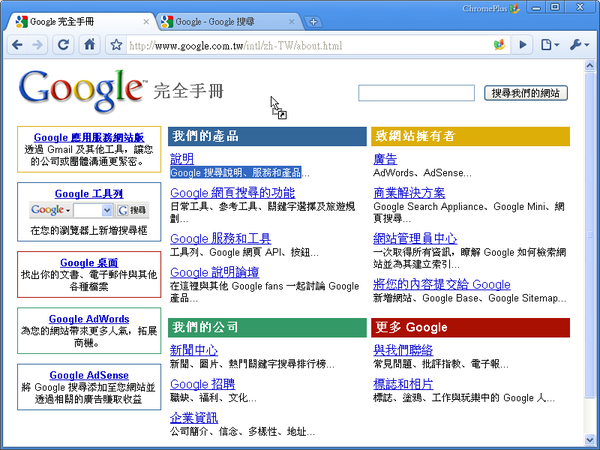Open the Google 工具列 link

(89, 194)
